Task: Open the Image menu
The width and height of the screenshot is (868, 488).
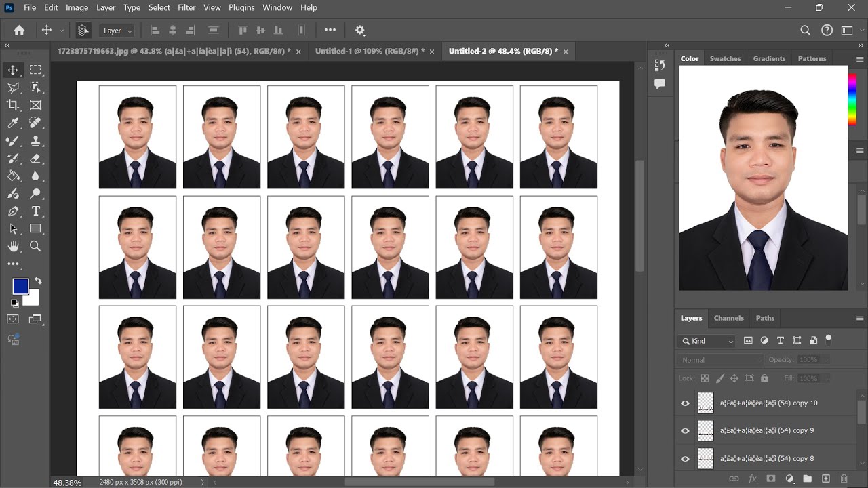Action: click(x=77, y=7)
